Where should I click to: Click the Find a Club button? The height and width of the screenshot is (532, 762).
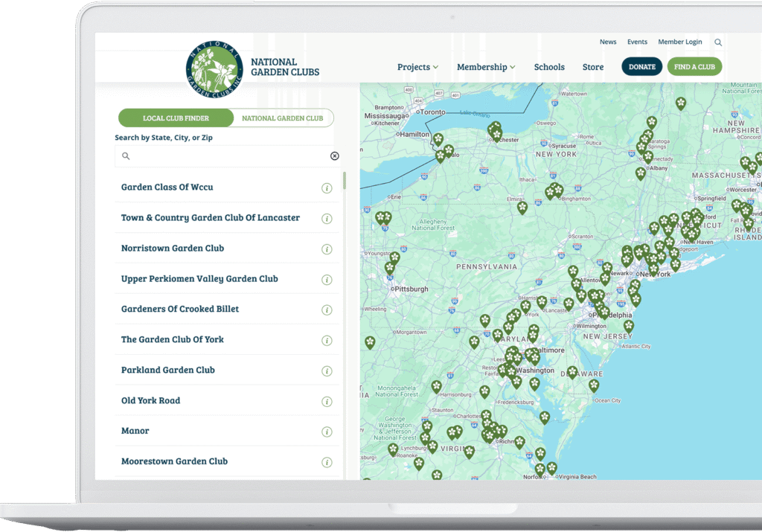click(694, 67)
